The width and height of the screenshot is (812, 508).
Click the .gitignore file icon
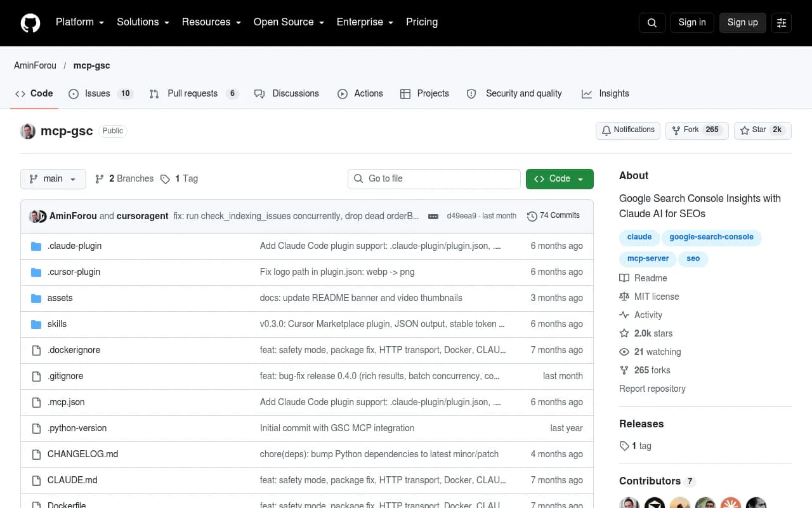point(36,376)
